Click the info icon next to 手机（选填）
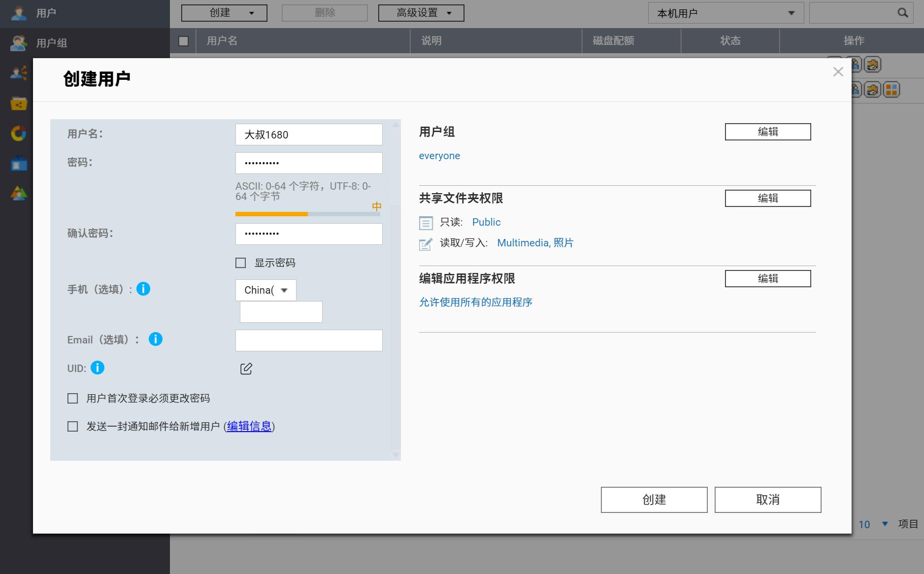 click(144, 289)
